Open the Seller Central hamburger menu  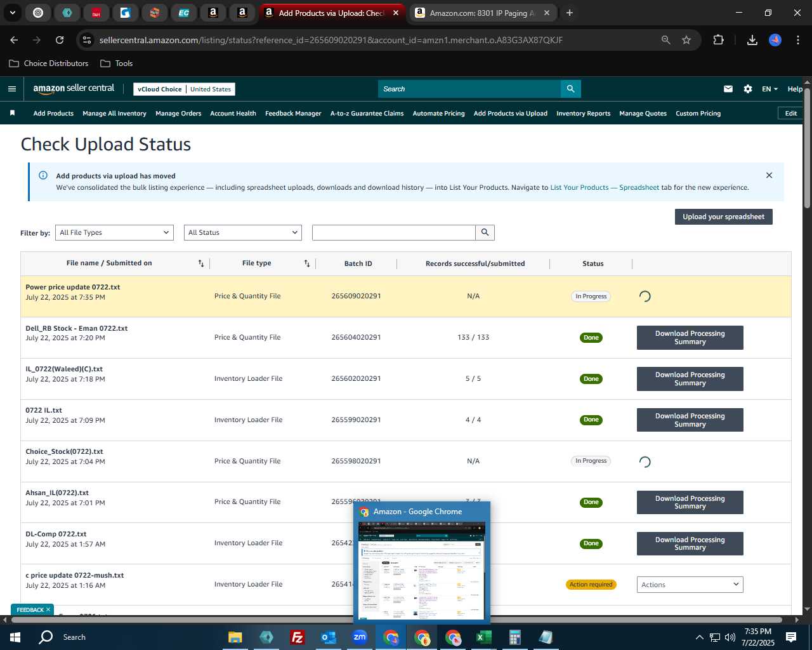(11, 89)
